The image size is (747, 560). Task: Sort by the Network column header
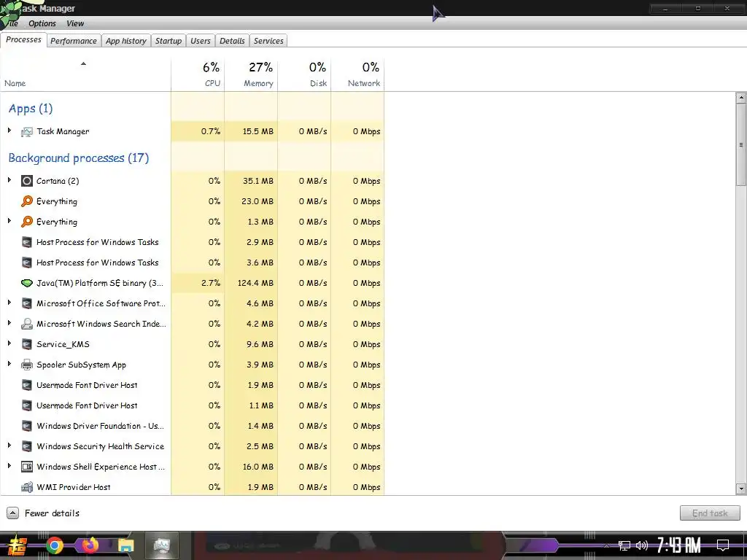coord(357,75)
